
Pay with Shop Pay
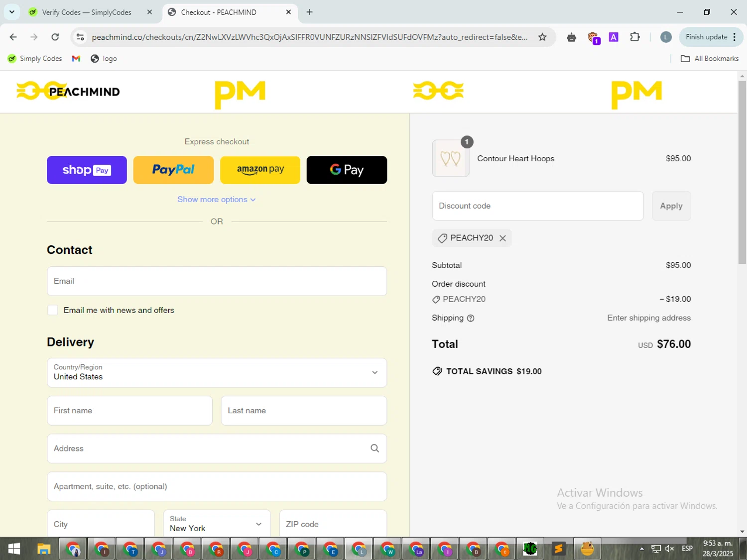click(87, 170)
